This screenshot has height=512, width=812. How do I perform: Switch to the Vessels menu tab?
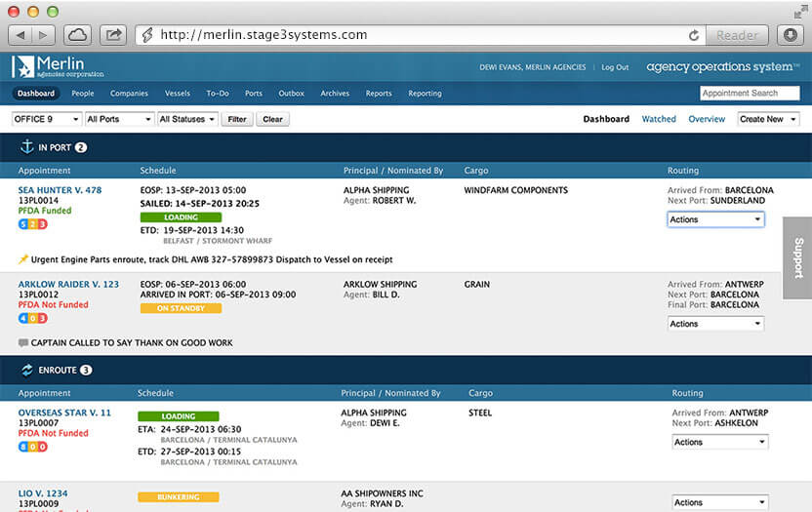point(178,94)
